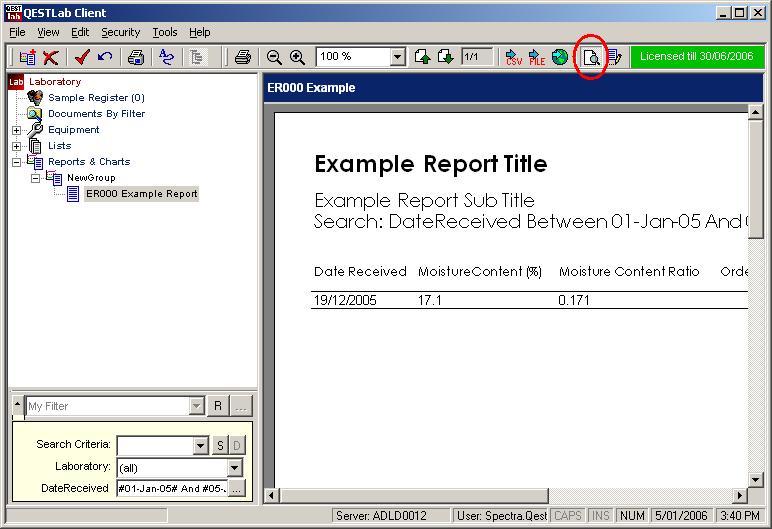This screenshot has height=529, width=772.
Task: Click the globe icon in the toolbar
Action: [x=560, y=57]
